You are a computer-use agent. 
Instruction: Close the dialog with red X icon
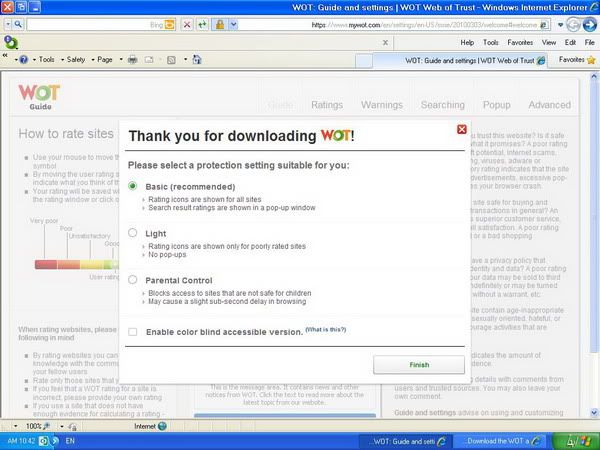click(x=462, y=129)
